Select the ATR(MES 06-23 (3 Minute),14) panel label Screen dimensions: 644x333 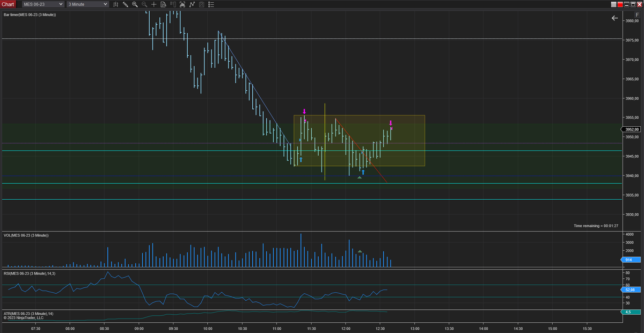pyautogui.click(x=28, y=313)
